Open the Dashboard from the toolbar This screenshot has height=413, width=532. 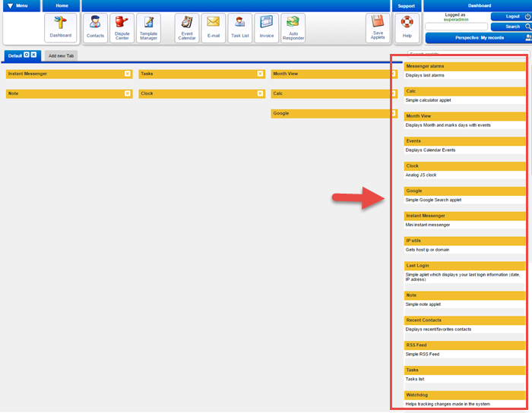[61, 27]
